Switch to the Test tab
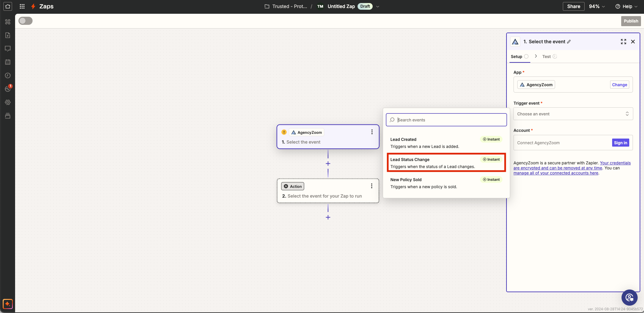644x313 pixels. coord(546,57)
